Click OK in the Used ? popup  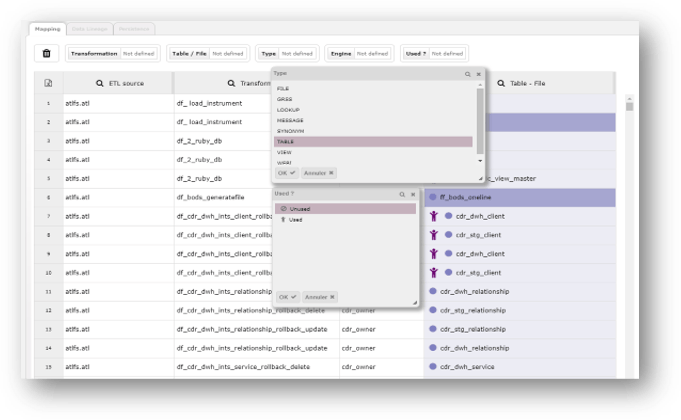pos(288,297)
